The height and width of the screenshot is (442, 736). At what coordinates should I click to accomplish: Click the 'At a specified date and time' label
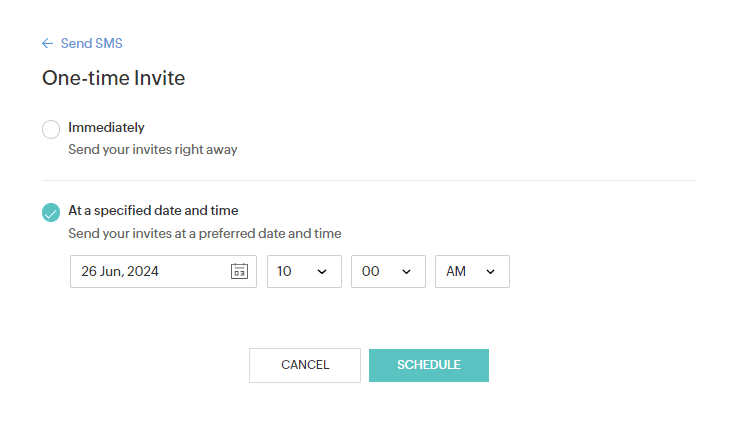pyautogui.click(x=153, y=211)
